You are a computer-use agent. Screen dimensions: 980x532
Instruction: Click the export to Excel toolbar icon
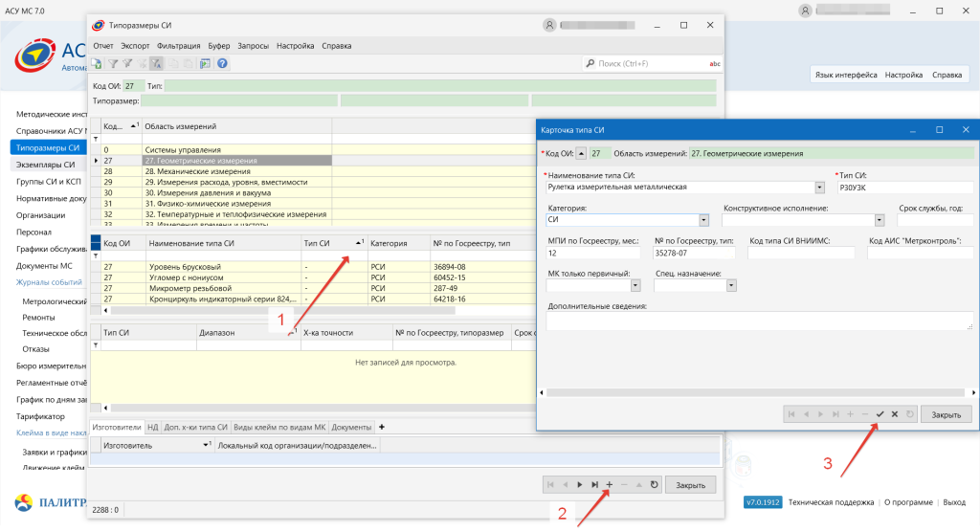click(x=97, y=64)
